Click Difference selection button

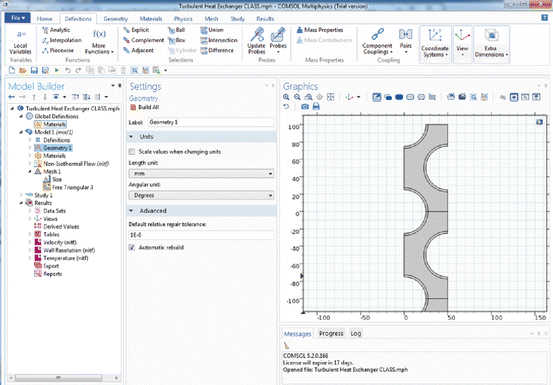pyautogui.click(x=217, y=50)
